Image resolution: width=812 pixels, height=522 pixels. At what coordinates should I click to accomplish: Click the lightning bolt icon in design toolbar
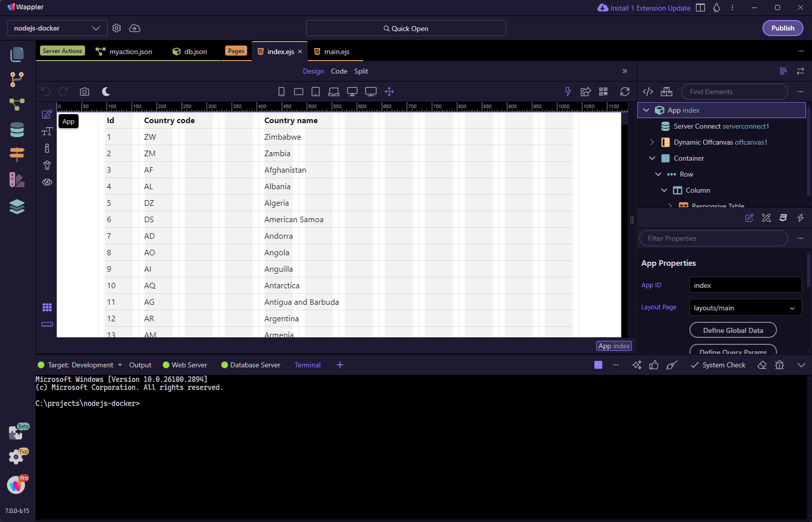coord(568,92)
